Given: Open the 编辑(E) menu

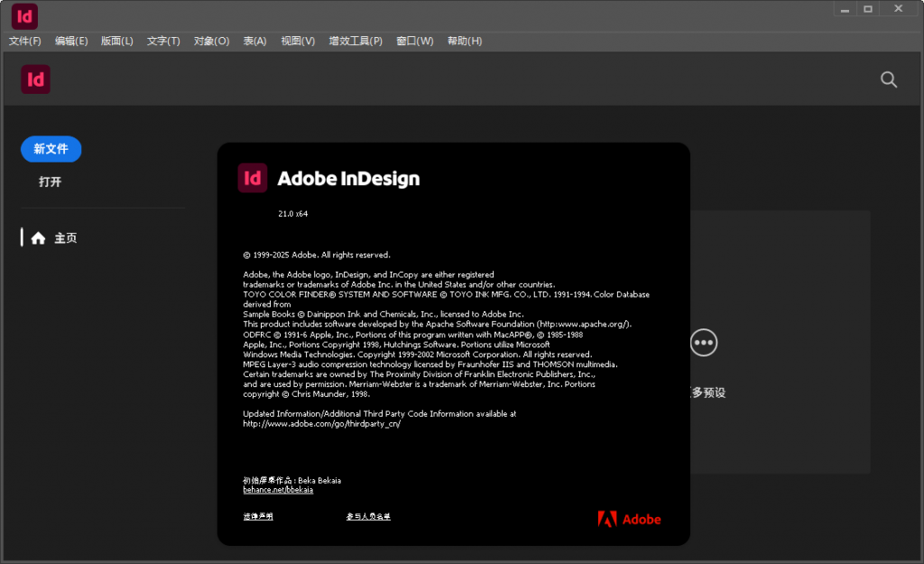Looking at the screenshot, I should point(71,41).
